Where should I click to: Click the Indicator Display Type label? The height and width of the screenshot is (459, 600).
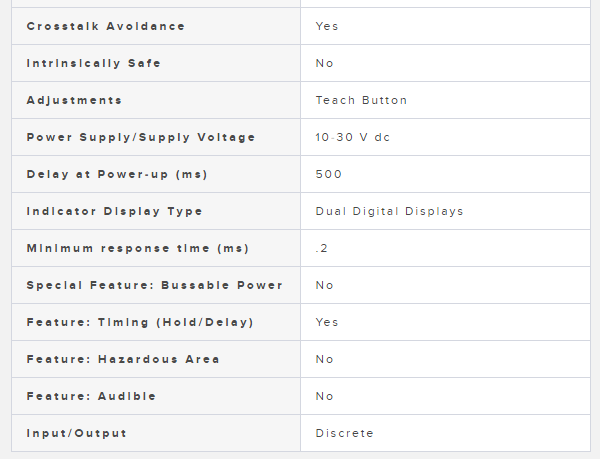(x=114, y=211)
